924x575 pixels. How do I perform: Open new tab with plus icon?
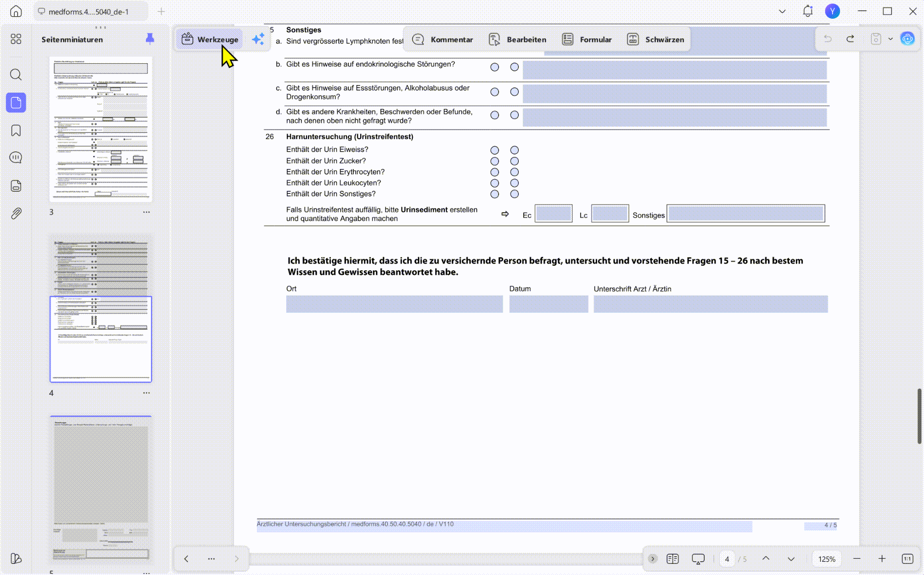pos(161,11)
